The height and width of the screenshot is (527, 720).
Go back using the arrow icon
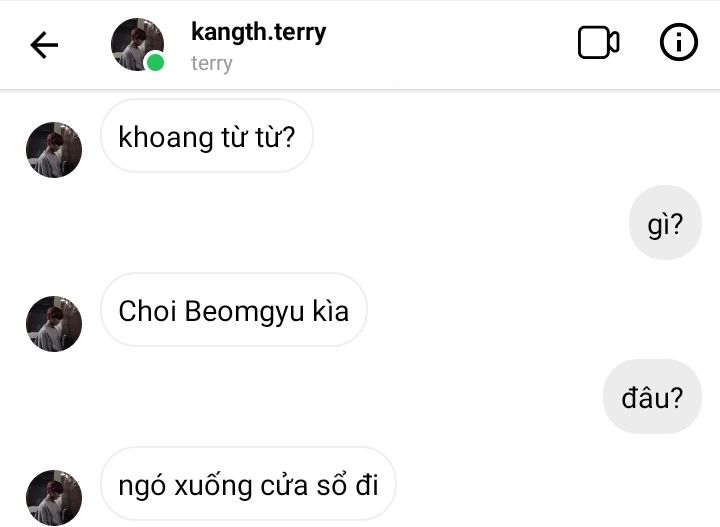pos(44,45)
